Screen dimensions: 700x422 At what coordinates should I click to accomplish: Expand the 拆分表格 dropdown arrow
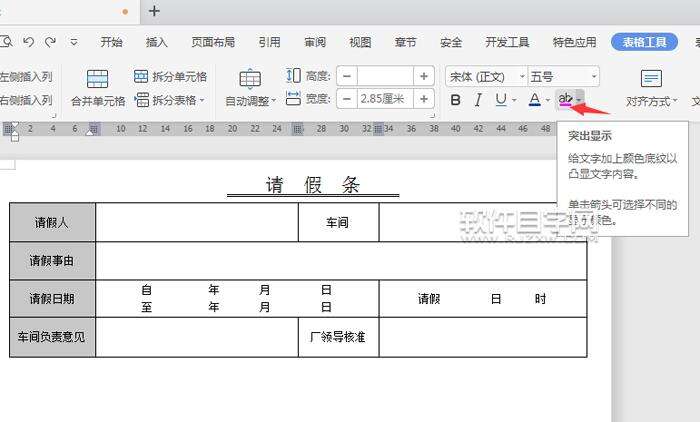(x=202, y=100)
